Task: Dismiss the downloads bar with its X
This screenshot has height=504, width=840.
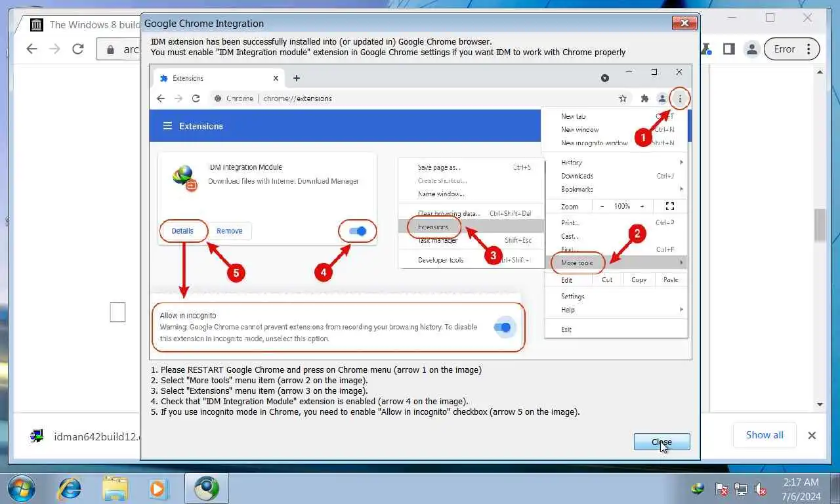Action: coord(812,435)
